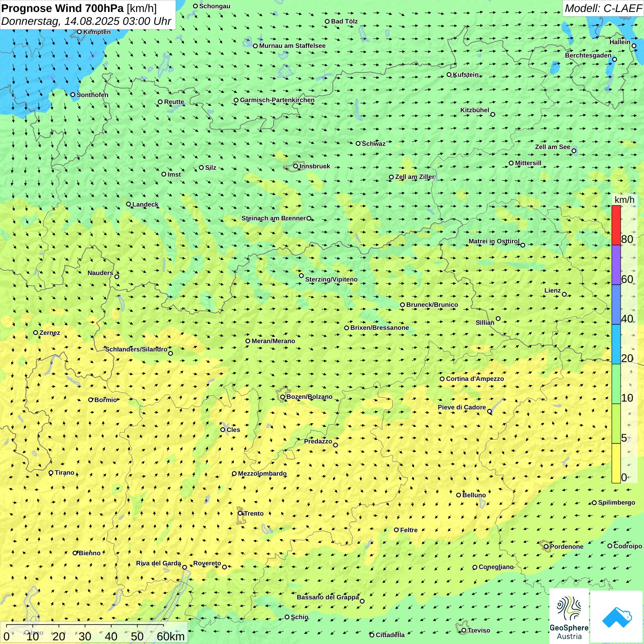Click the blue logo icon beside GeoSphere Austria
Screen dimensions: 644x644
pos(617,617)
